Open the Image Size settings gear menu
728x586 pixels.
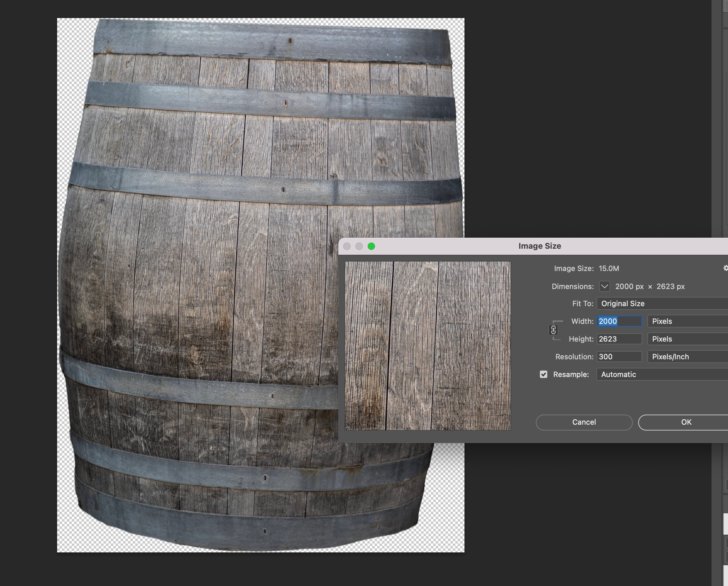point(725,268)
